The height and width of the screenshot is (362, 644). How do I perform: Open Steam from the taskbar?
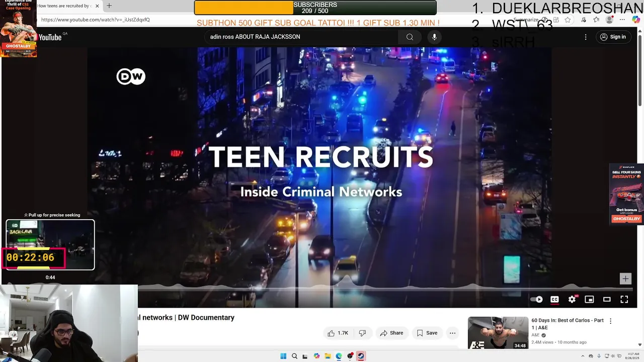[x=361, y=356]
